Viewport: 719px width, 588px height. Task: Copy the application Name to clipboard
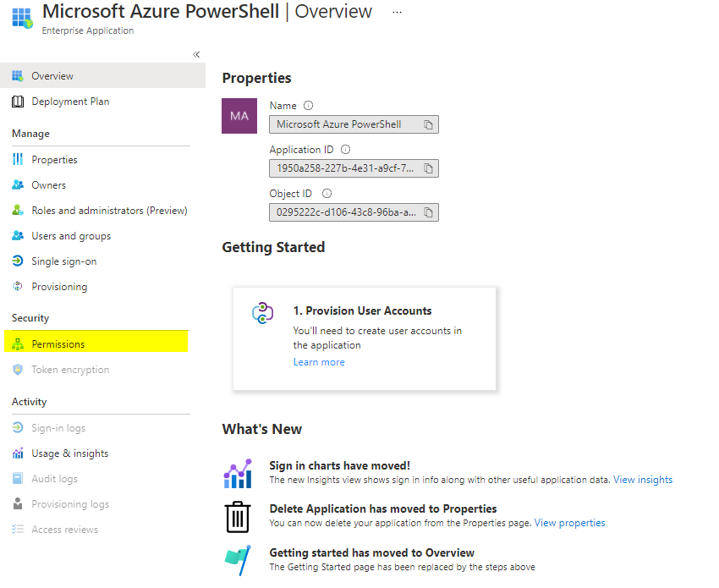428,124
